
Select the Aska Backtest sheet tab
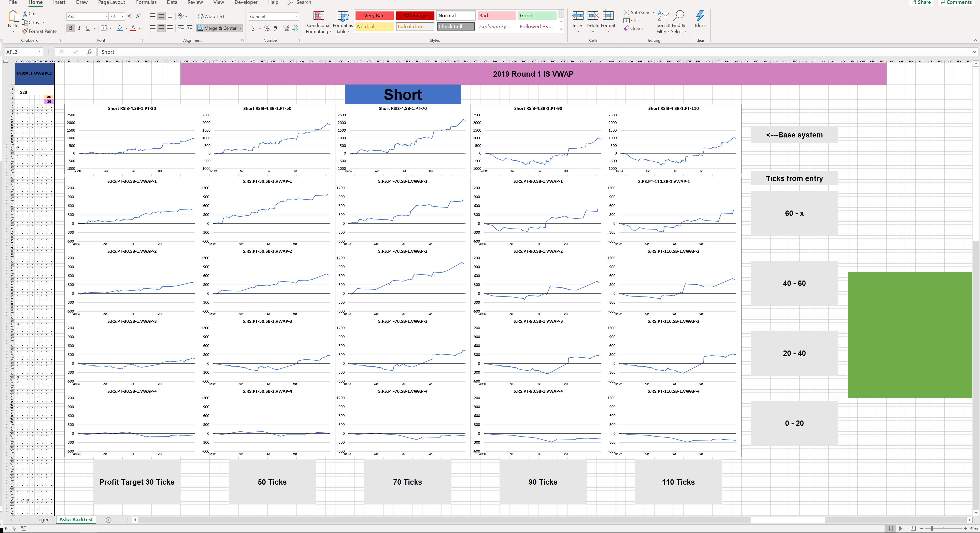(76, 520)
